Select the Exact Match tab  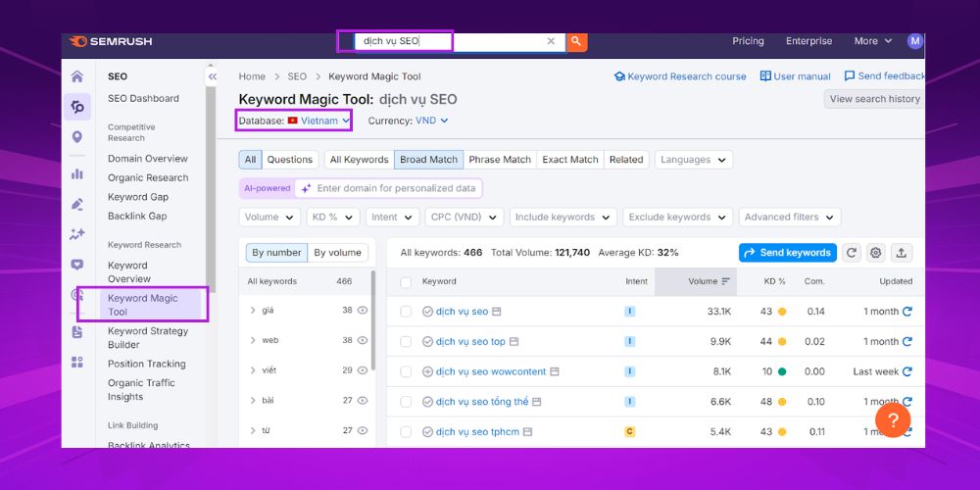[570, 160]
